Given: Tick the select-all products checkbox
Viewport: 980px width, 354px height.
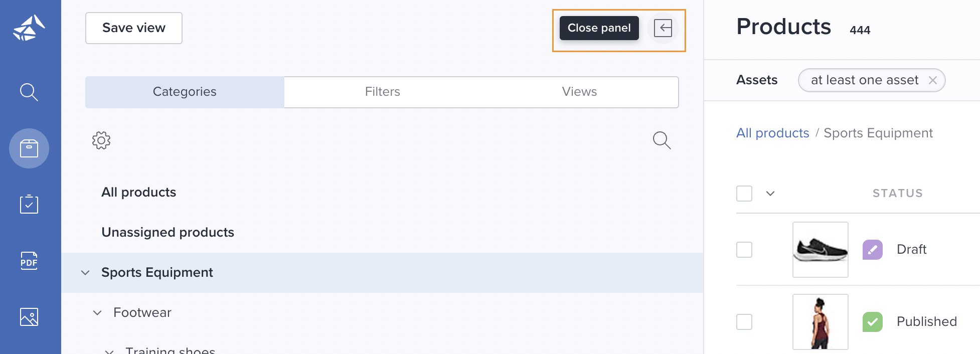Looking at the screenshot, I should (x=744, y=194).
